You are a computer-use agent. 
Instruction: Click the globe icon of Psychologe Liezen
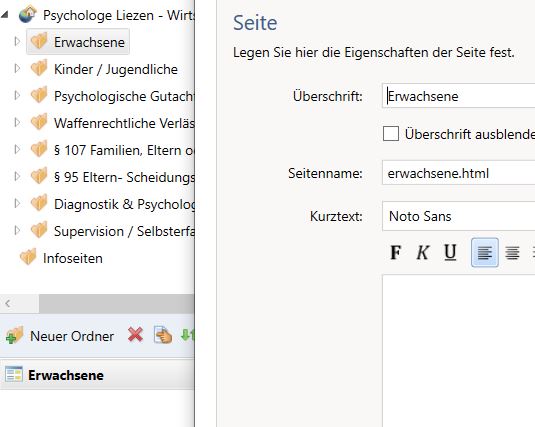28,14
